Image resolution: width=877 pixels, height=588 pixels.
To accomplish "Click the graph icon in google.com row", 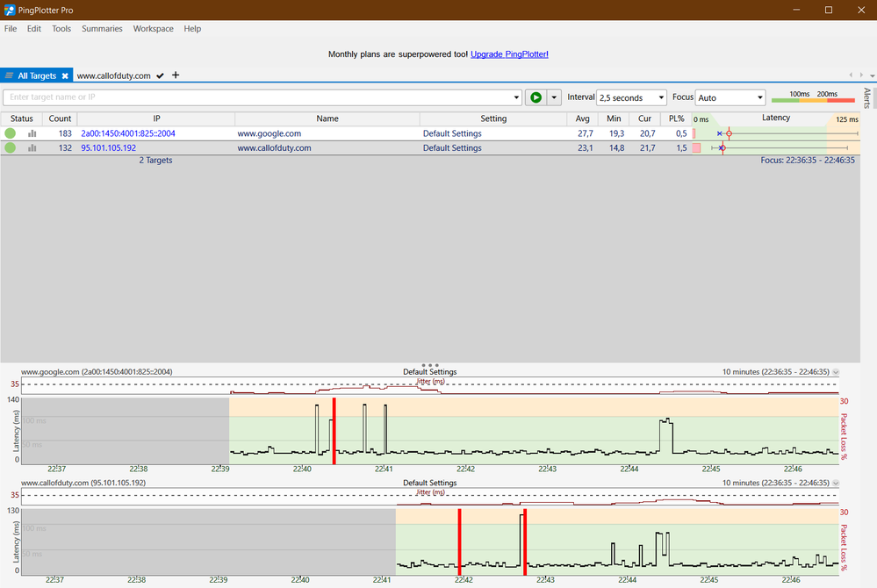I will point(32,133).
